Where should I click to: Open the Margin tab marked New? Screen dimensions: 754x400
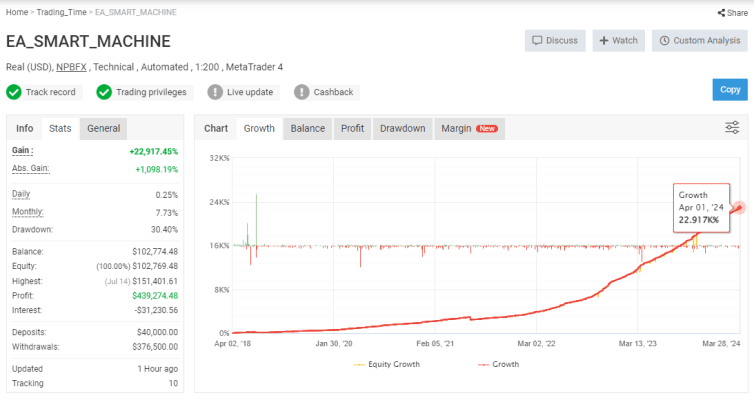[469, 128]
